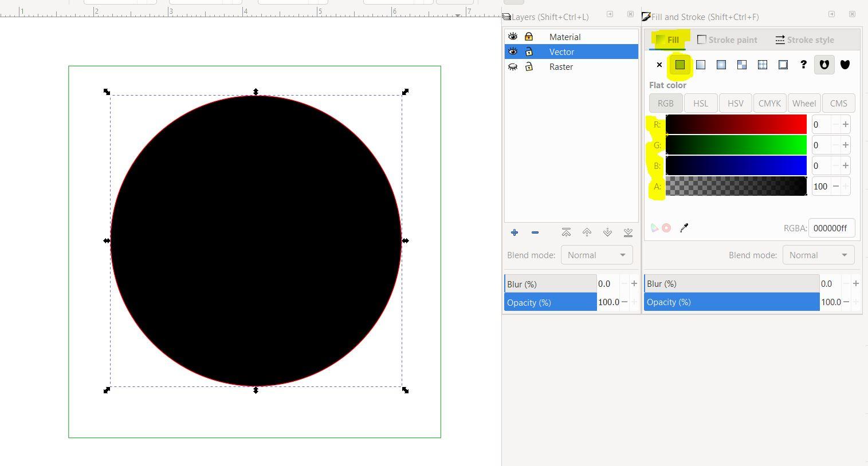Set fill to No paint (X icon)
Image resolution: width=868 pixels, height=466 pixels.
(x=659, y=65)
